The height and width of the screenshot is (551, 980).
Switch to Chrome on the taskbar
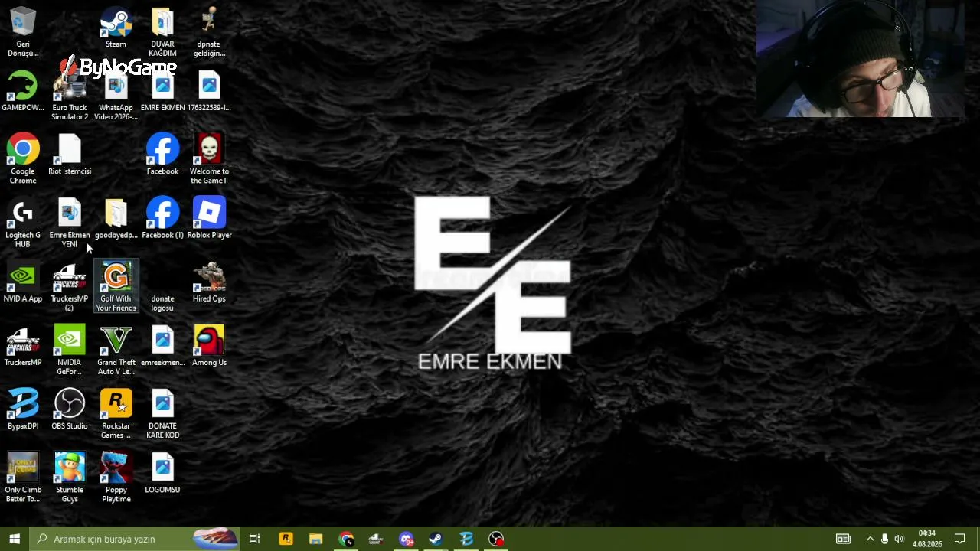tap(346, 539)
